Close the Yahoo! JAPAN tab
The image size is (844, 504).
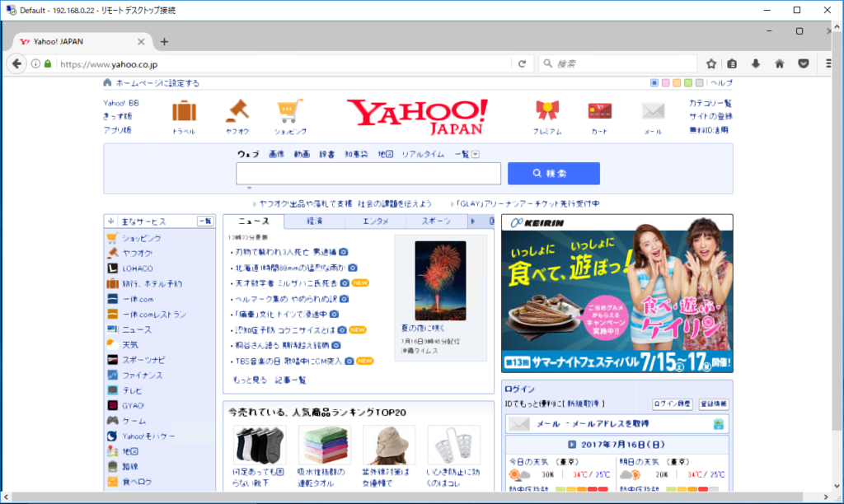tap(141, 41)
